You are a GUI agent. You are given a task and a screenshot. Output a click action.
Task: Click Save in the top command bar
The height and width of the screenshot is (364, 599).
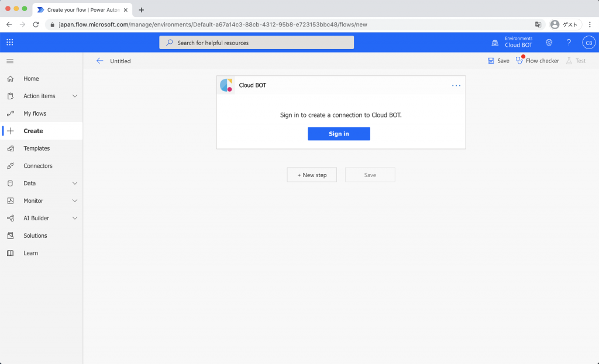[x=498, y=61]
